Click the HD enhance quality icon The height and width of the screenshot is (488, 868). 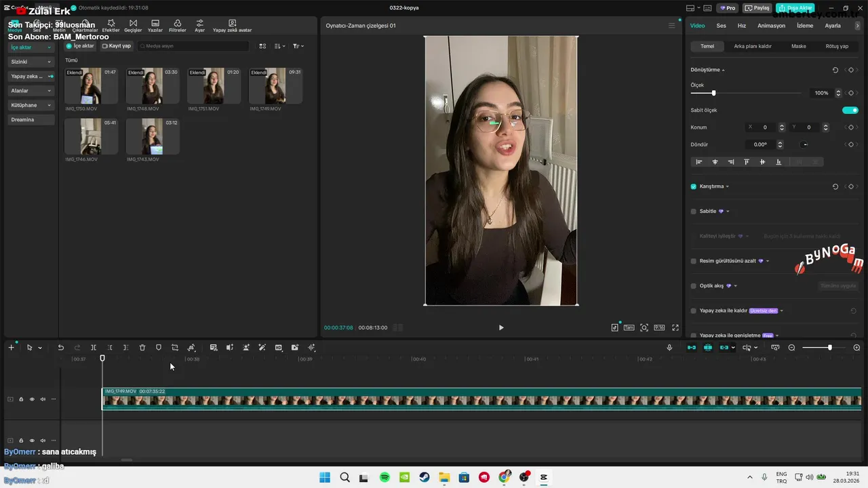(x=279, y=348)
